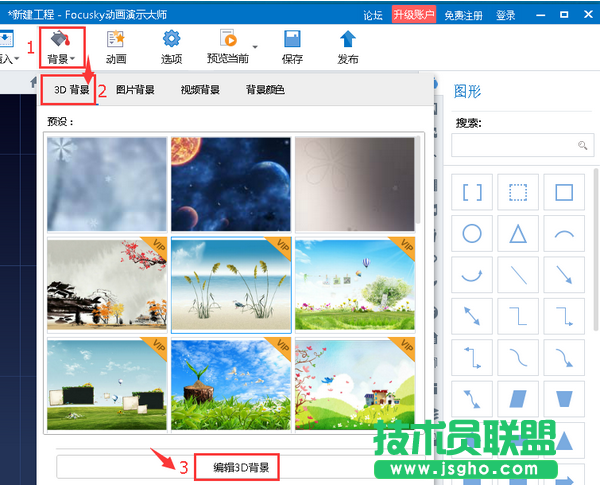Screen dimensions: 601x485
Task: Switch to the 视频背景 tab
Action: click(200, 90)
